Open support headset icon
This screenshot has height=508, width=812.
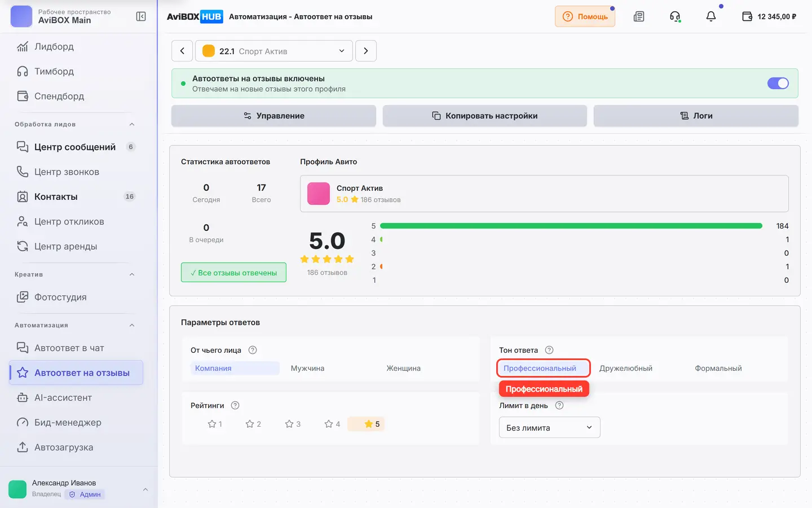click(675, 16)
